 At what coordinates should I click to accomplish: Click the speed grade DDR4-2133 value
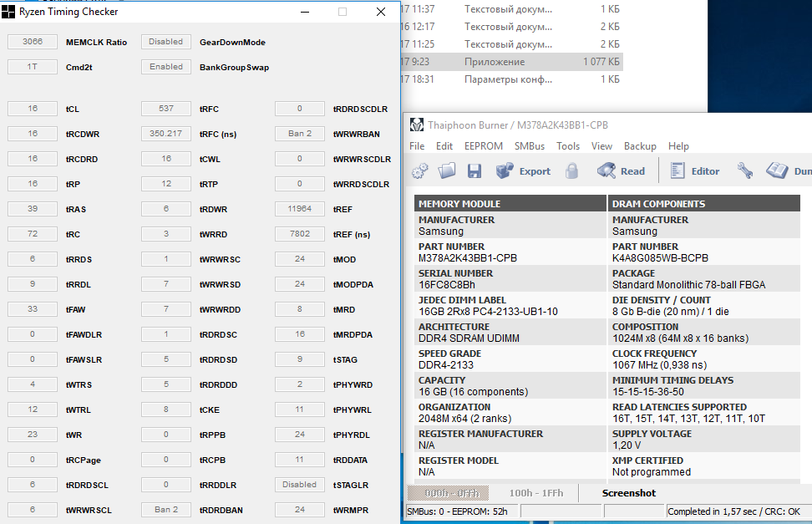[446, 365]
